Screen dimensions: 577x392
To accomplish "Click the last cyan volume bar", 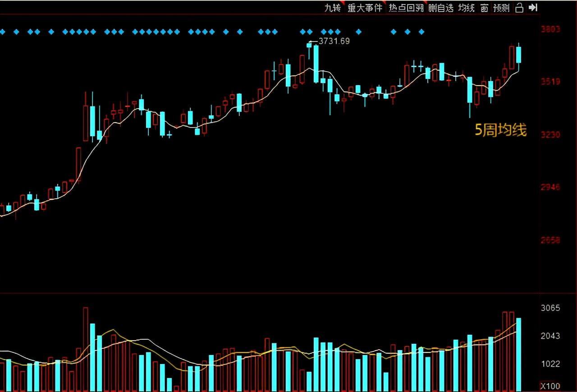I will [519, 355].
